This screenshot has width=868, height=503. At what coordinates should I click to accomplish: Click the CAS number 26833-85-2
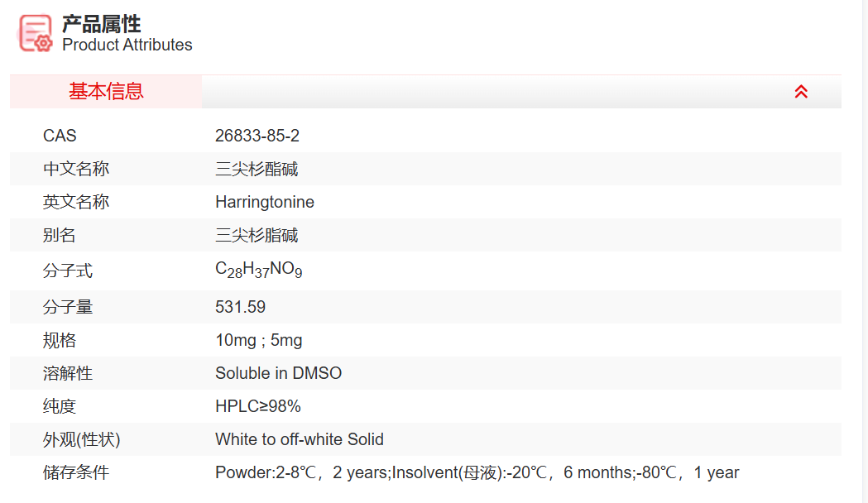click(257, 136)
